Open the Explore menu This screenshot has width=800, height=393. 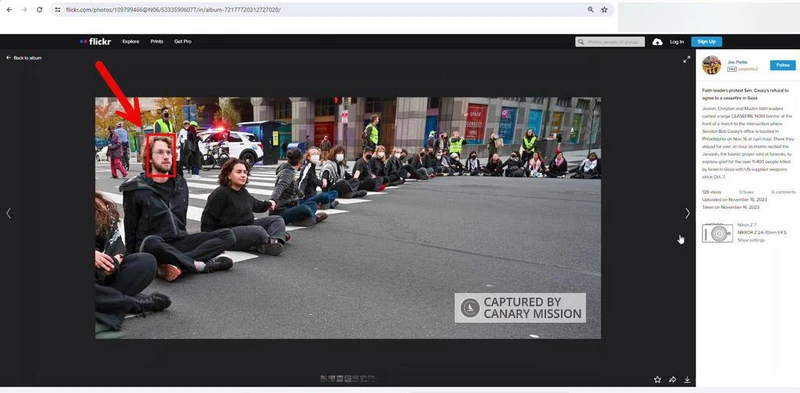[x=131, y=41]
